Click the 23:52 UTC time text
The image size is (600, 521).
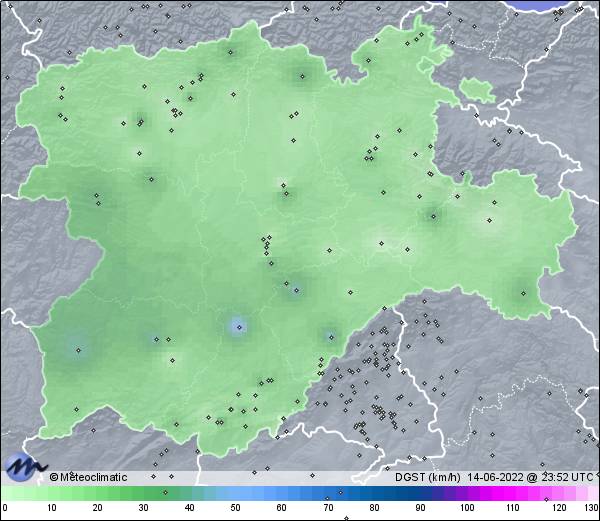pyautogui.click(x=566, y=477)
